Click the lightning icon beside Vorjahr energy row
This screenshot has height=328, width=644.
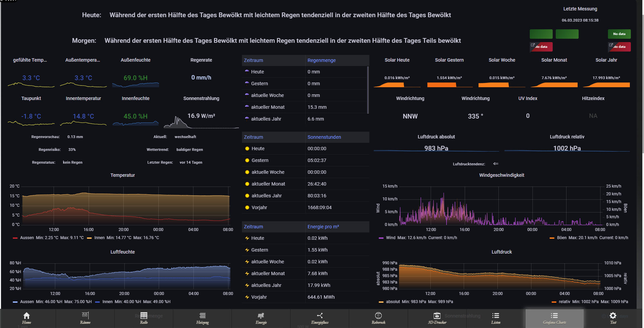[247, 297]
